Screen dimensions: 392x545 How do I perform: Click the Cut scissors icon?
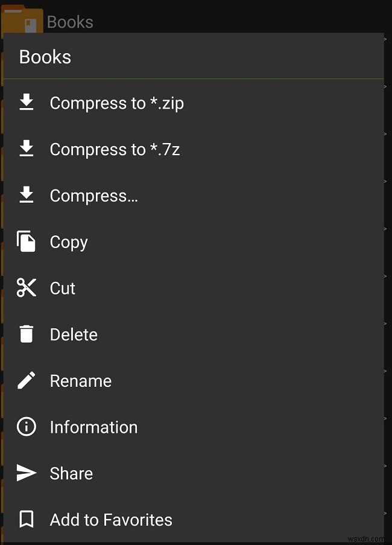[x=26, y=288]
